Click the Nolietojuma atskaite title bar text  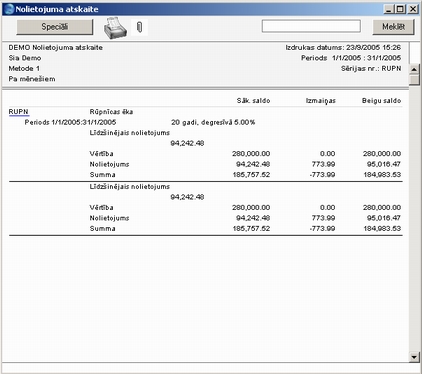pyautogui.click(x=57, y=9)
